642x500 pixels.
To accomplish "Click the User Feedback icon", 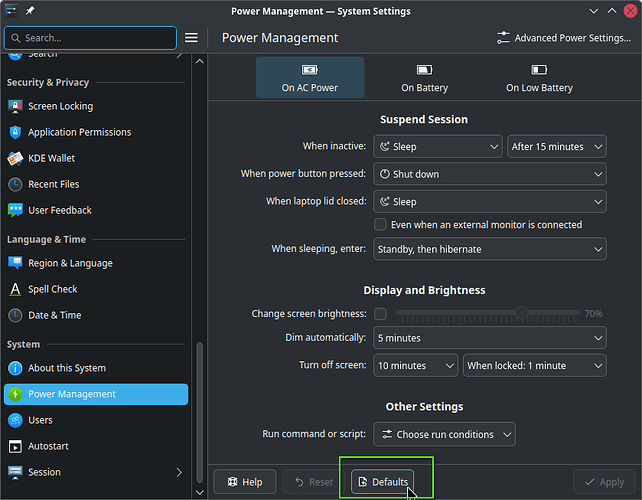I will click(15, 210).
